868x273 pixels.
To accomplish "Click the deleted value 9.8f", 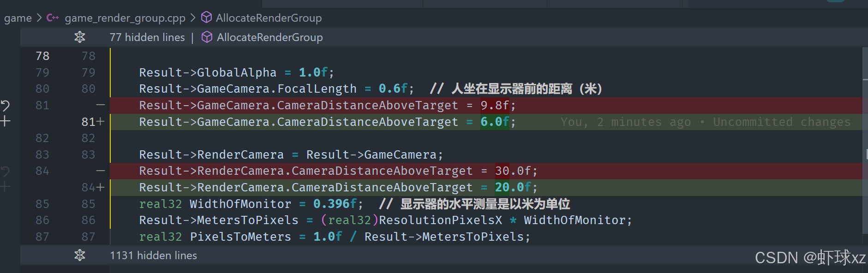I will click(x=495, y=106).
